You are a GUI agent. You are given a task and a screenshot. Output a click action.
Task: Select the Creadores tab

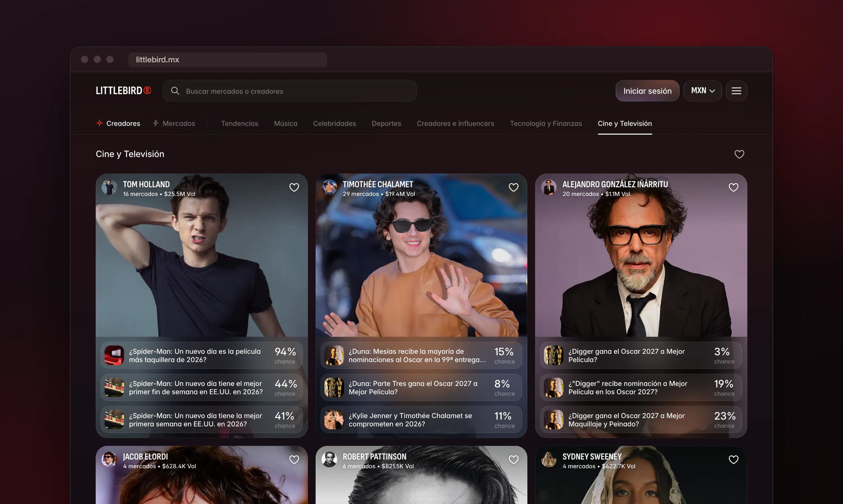[118, 123]
